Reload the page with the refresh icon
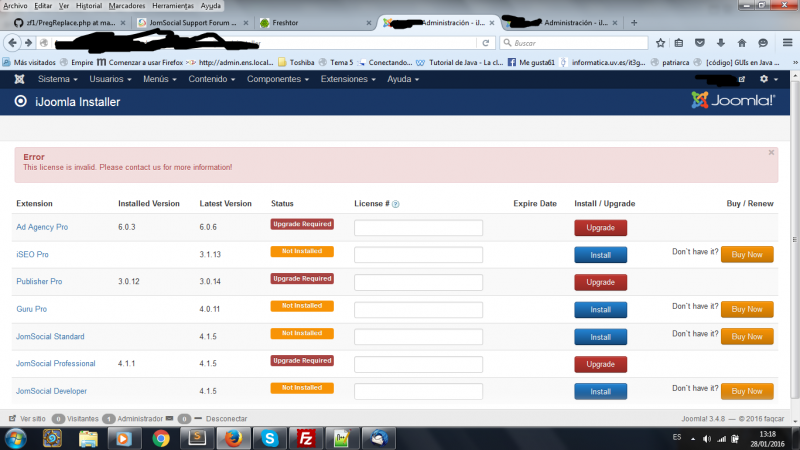The image size is (800, 450). tap(486, 43)
